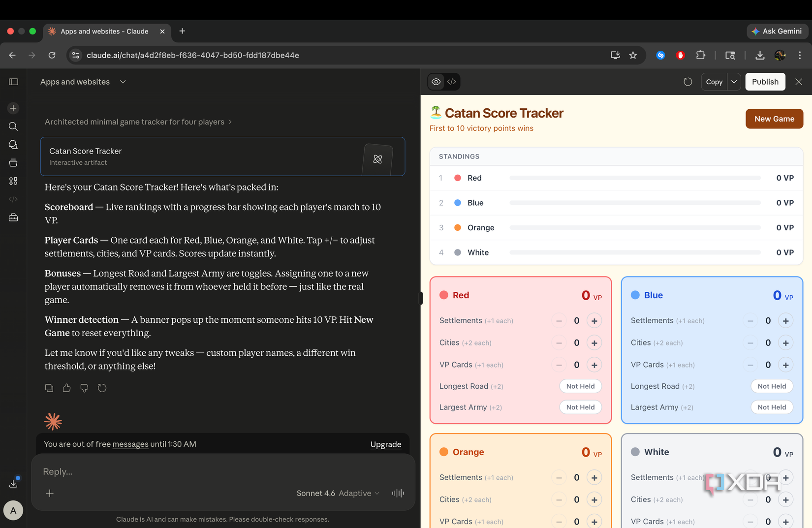Image resolution: width=812 pixels, height=528 pixels.
Task: Retry the response with the regenerate icon
Action: click(x=102, y=388)
